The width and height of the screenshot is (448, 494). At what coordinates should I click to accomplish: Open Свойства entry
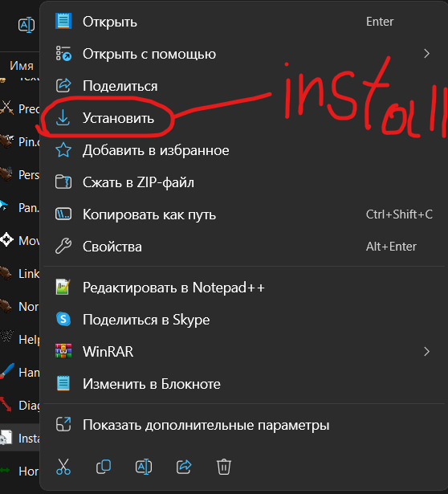click(243, 247)
